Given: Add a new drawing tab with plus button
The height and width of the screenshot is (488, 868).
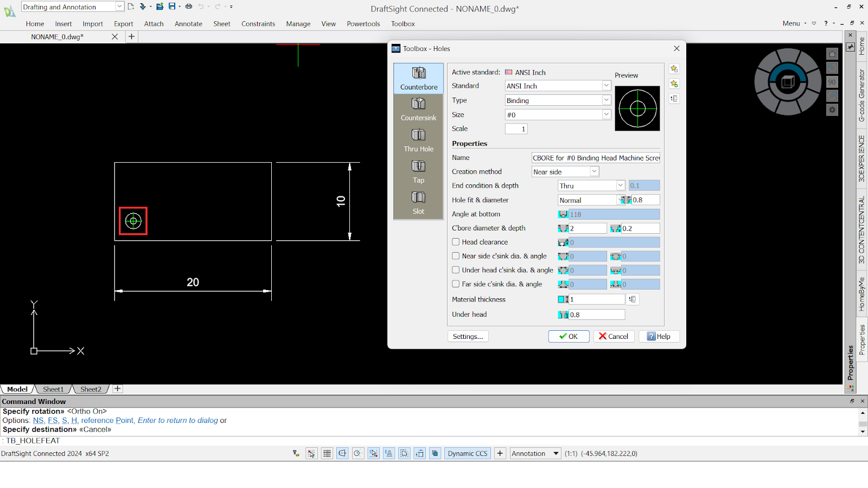Looking at the screenshot, I should 131,36.
